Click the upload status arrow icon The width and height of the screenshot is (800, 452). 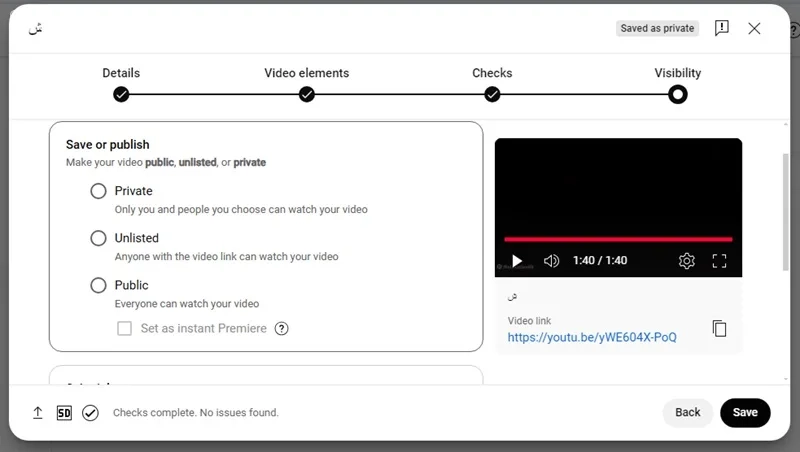point(38,413)
